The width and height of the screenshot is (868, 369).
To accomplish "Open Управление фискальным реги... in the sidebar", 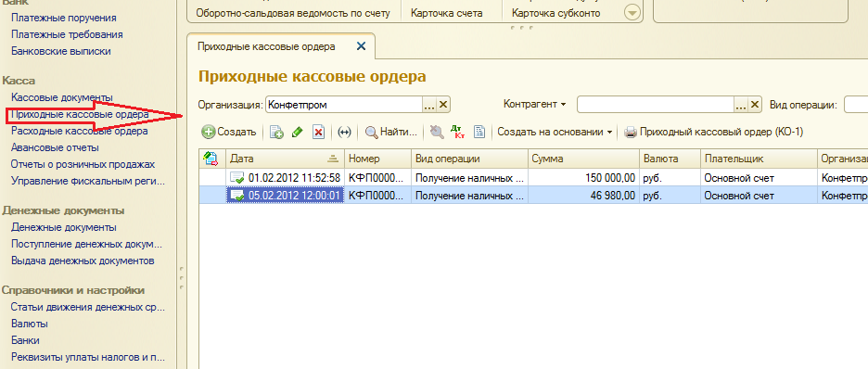I will pos(89,181).
